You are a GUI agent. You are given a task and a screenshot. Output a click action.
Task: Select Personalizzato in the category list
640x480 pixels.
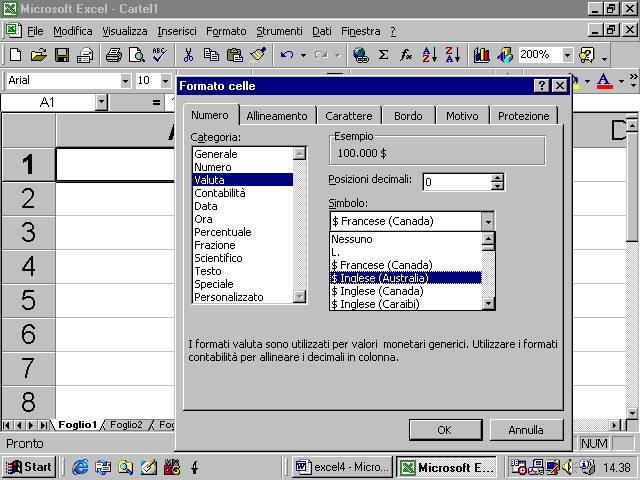coord(242,297)
